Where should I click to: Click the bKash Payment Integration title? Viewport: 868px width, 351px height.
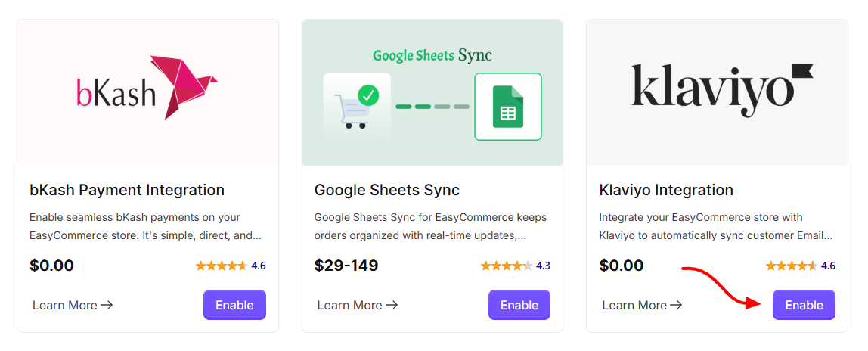127,190
